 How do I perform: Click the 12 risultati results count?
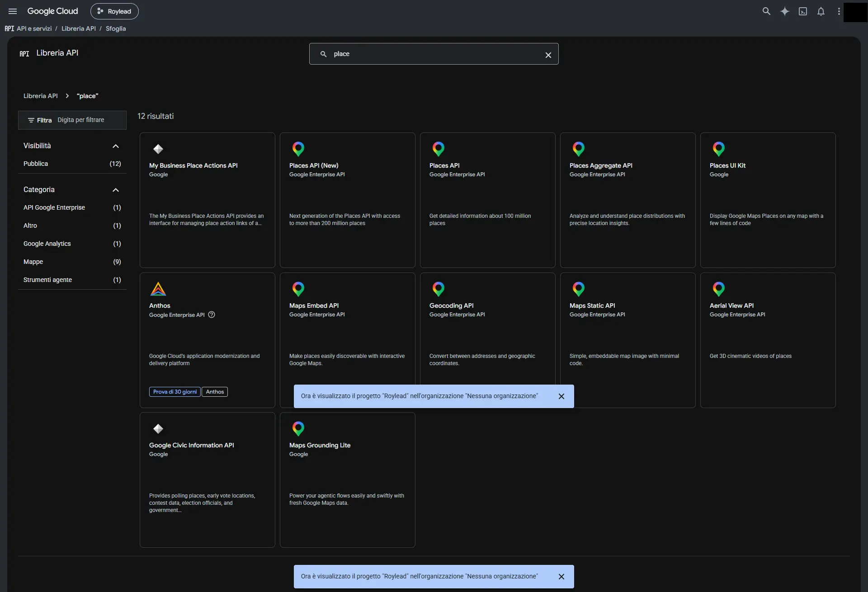(x=156, y=116)
